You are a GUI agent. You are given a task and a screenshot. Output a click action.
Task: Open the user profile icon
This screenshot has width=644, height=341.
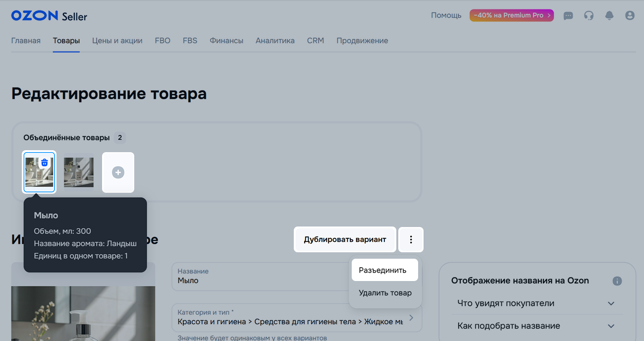(x=630, y=16)
